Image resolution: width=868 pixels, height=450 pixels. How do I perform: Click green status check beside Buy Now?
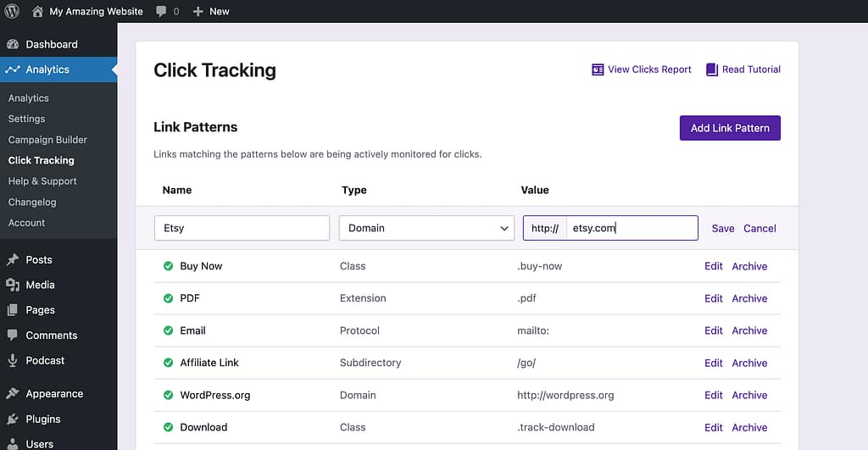168,266
